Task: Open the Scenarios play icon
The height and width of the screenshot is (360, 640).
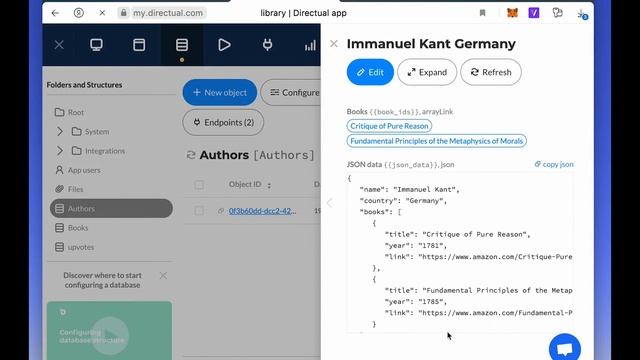Action: click(224, 45)
